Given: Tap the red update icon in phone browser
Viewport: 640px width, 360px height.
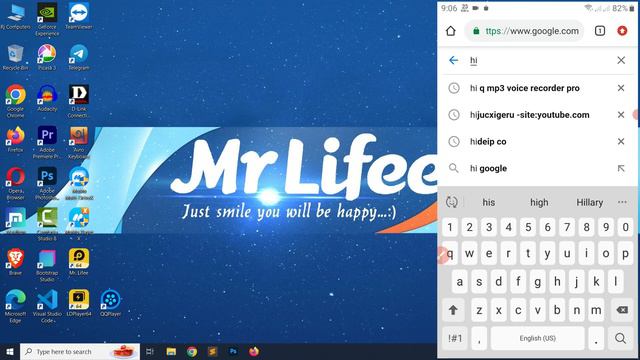Looking at the screenshot, I should pyautogui.click(x=622, y=31).
